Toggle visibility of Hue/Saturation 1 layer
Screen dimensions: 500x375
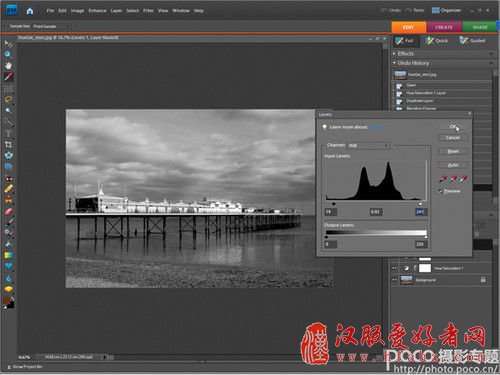tap(395, 268)
